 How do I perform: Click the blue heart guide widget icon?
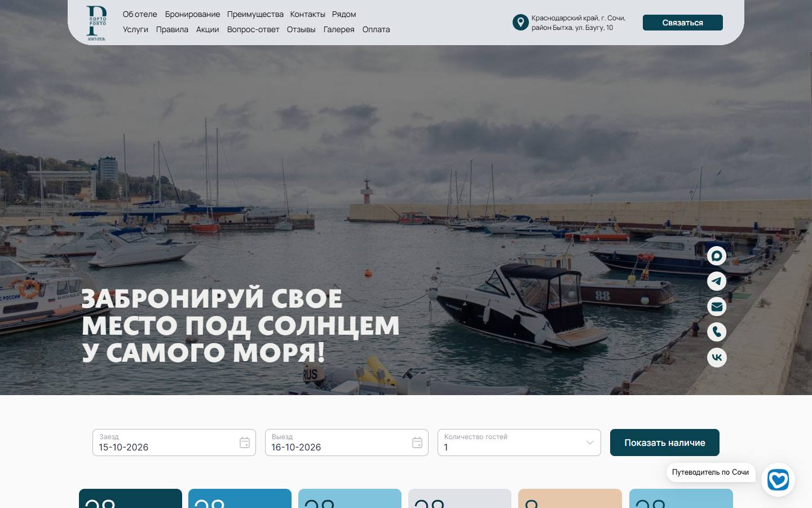[x=778, y=480]
